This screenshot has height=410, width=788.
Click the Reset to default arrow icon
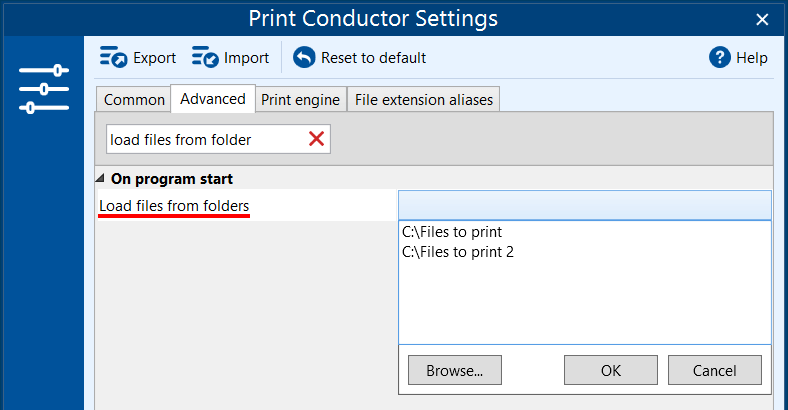[304, 57]
